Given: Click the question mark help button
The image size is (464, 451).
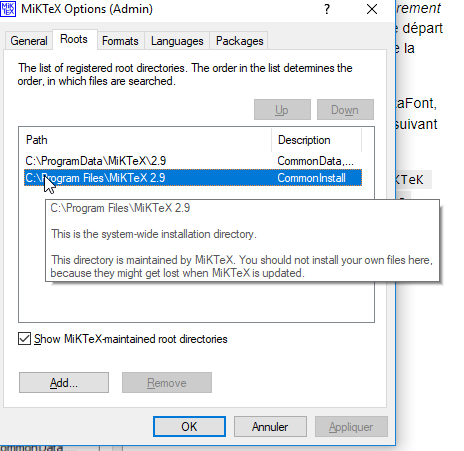Looking at the screenshot, I should pos(327,9).
